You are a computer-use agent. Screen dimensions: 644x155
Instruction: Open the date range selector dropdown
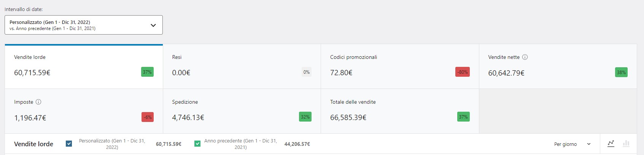(83, 25)
